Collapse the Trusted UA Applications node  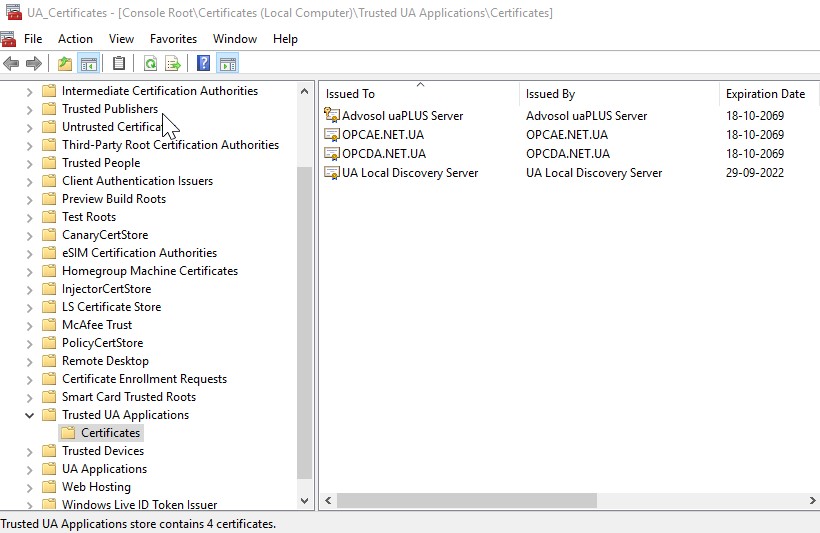coord(30,415)
